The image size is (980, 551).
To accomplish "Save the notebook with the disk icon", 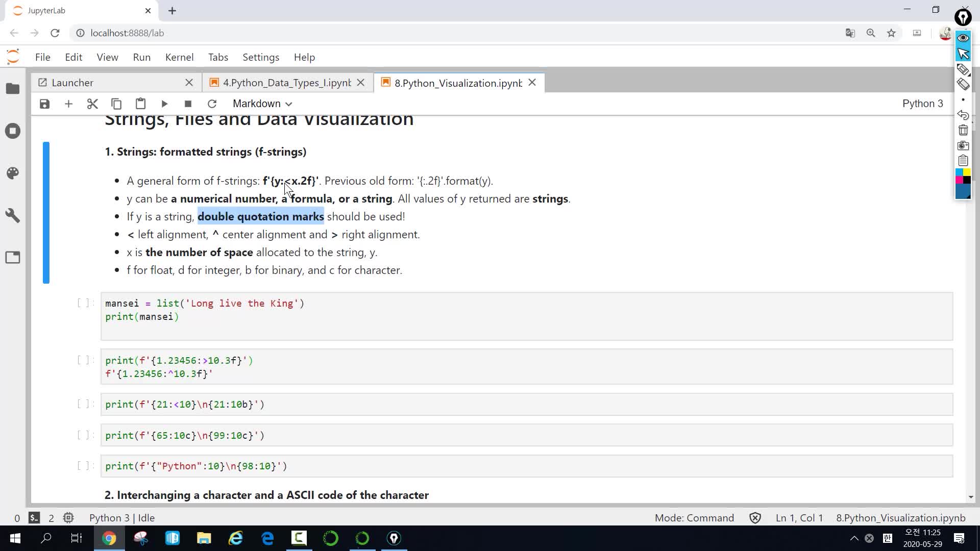I will click(44, 104).
